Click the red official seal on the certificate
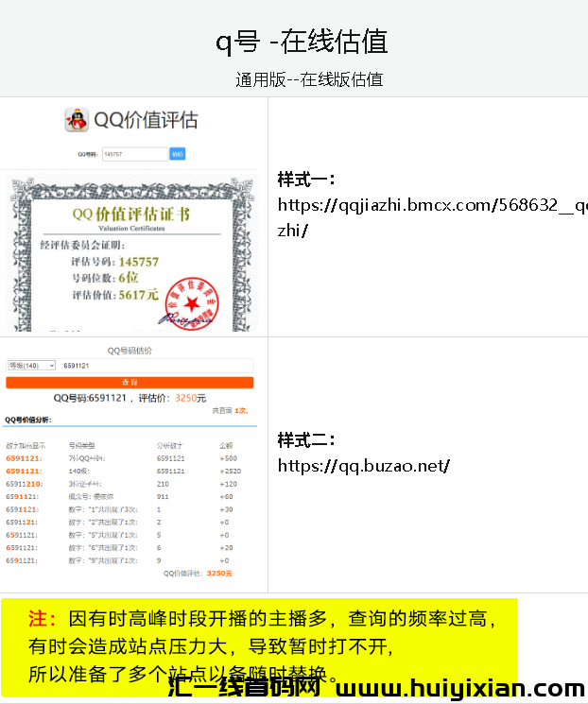Image resolution: width=588 pixels, height=704 pixels. pyautogui.click(x=192, y=303)
